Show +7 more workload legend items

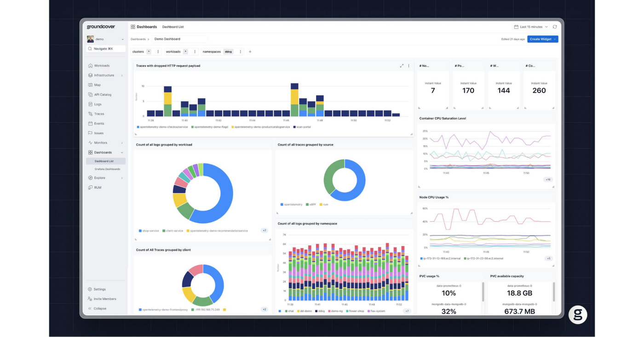click(264, 231)
